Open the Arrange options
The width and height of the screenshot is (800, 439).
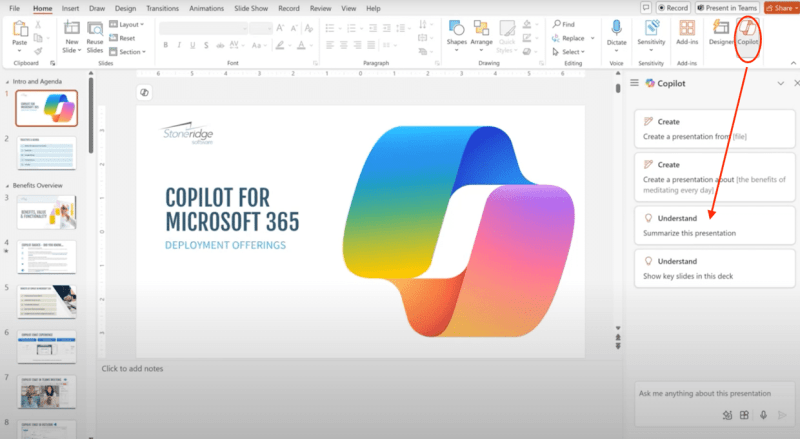click(x=481, y=35)
